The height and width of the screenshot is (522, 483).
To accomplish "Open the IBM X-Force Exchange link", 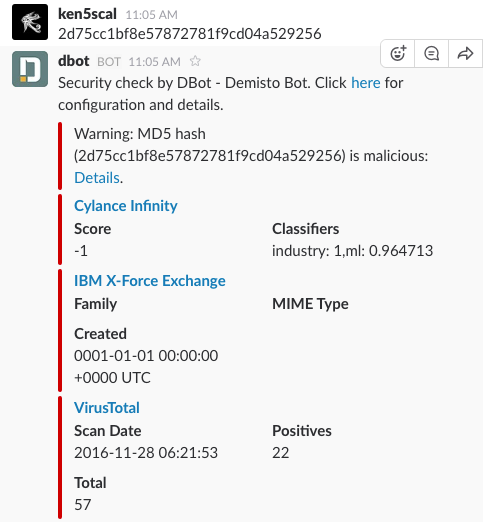I will pyautogui.click(x=150, y=281).
